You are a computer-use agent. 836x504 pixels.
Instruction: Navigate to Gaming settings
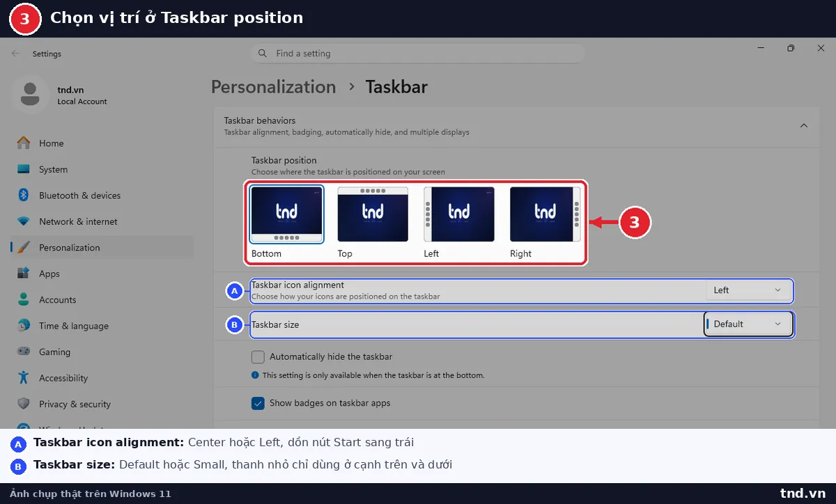coord(102,352)
